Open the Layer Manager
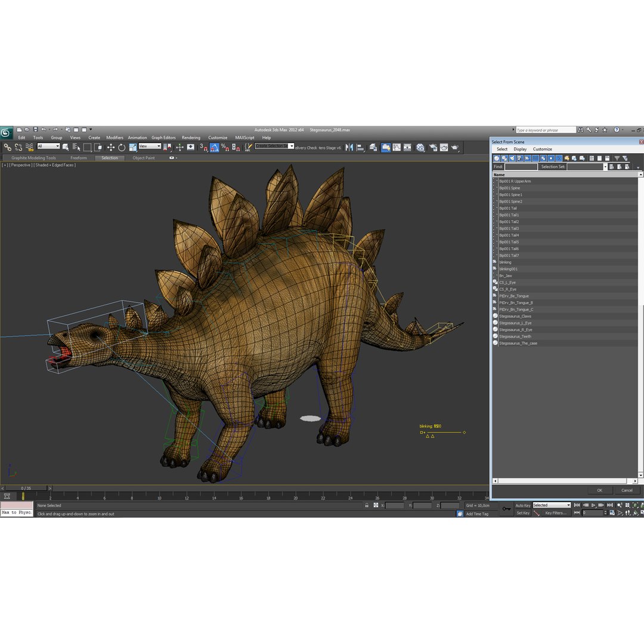Screen dimensions: 644x644 point(373,147)
